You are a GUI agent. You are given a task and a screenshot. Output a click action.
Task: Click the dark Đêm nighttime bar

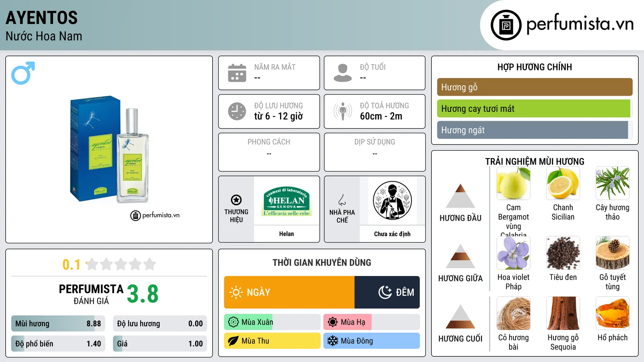[x=387, y=292]
